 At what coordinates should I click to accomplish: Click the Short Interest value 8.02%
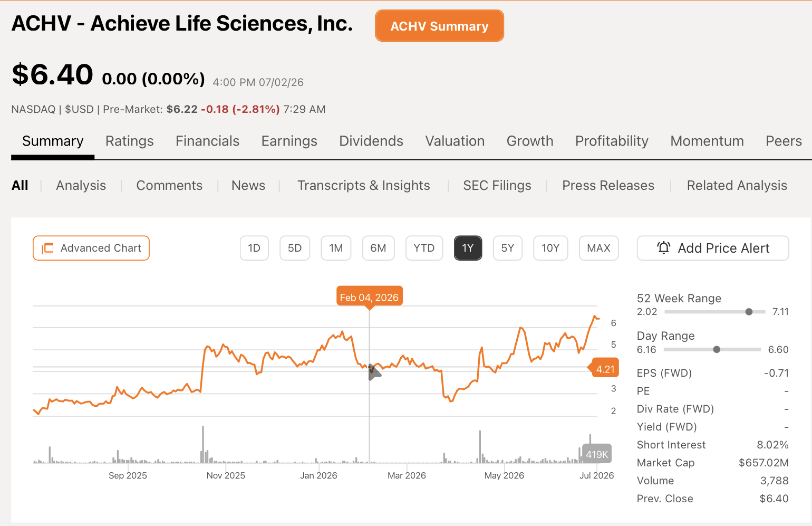tap(772, 445)
